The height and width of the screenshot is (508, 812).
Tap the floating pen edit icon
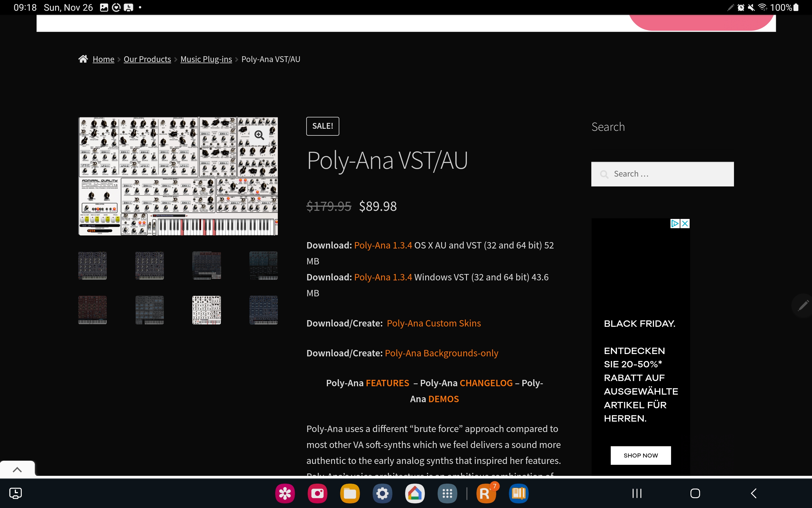click(x=803, y=305)
